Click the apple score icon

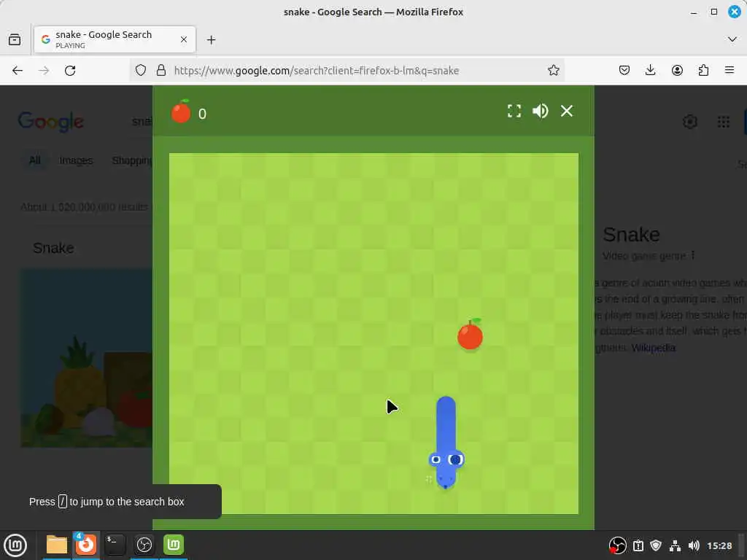(181, 112)
